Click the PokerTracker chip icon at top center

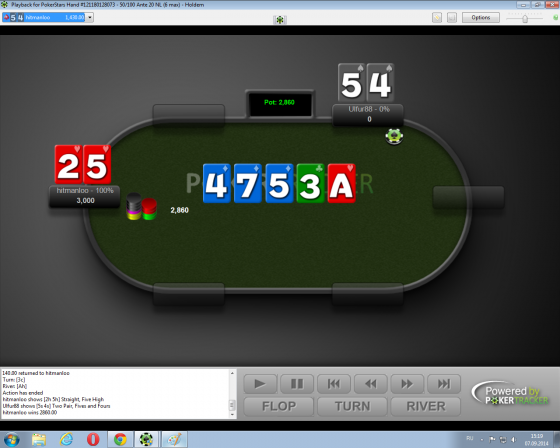[x=280, y=20]
